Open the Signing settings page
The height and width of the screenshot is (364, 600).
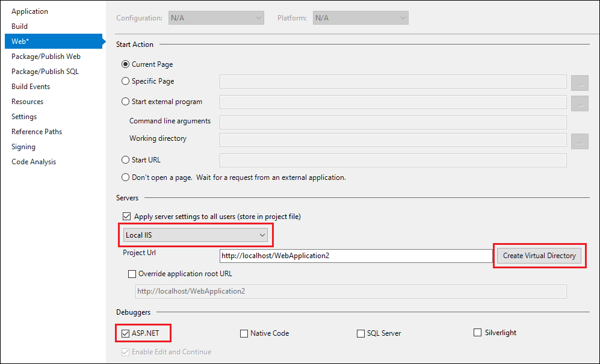coord(23,146)
